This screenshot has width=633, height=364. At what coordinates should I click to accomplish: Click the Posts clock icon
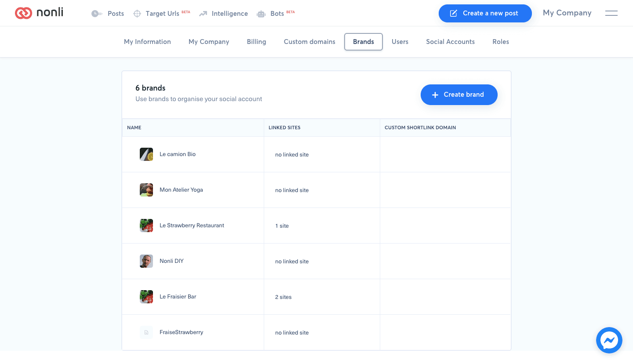(x=97, y=14)
